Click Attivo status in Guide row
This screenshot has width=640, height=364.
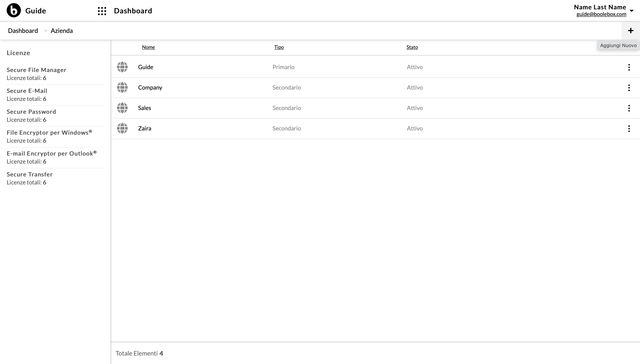coord(415,67)
